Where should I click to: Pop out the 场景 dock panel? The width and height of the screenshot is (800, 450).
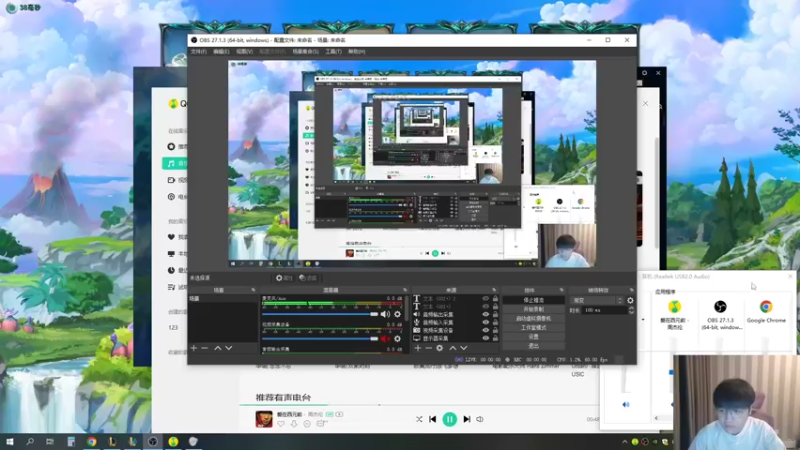pos(253,290)
